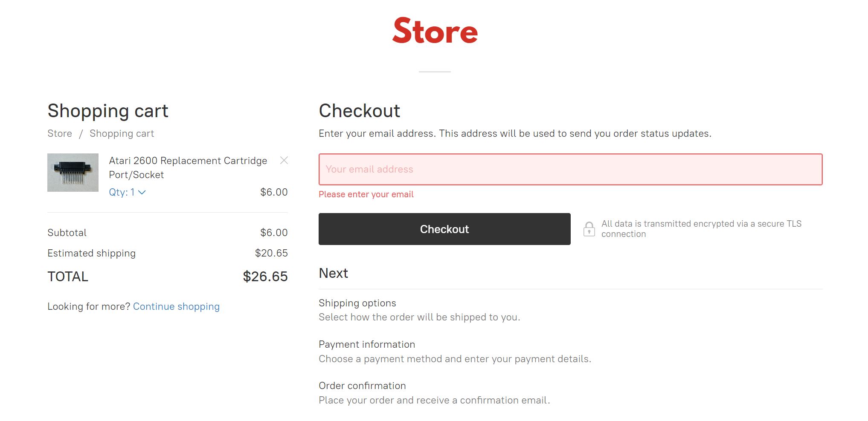Viewport: 868px width, 421px height.
Task: Click the Subtotal row label
Action: click(x=67, y=233)
